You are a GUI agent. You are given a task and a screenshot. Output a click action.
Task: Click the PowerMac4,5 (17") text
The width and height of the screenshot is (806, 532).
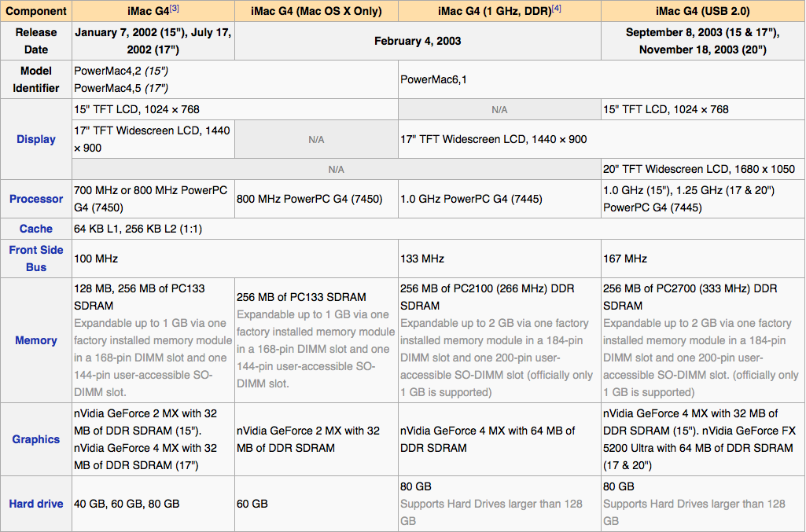(121, 88)
